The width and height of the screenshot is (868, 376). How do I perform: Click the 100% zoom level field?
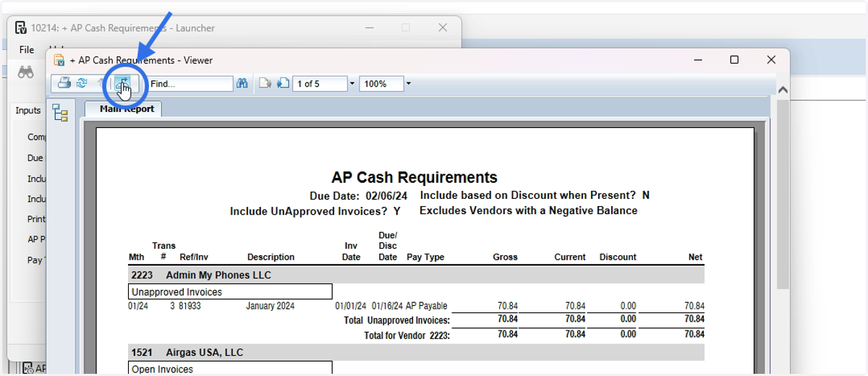click(381, 84)
